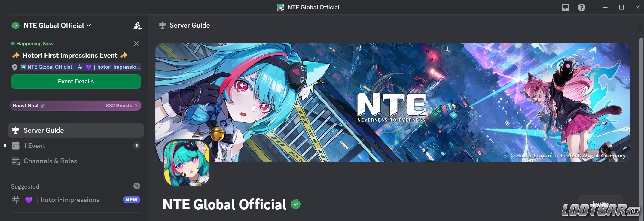The width and height of the screenshot is (644, 221).
Task: Click the location pin icon in event card
Action: point(14,67)
